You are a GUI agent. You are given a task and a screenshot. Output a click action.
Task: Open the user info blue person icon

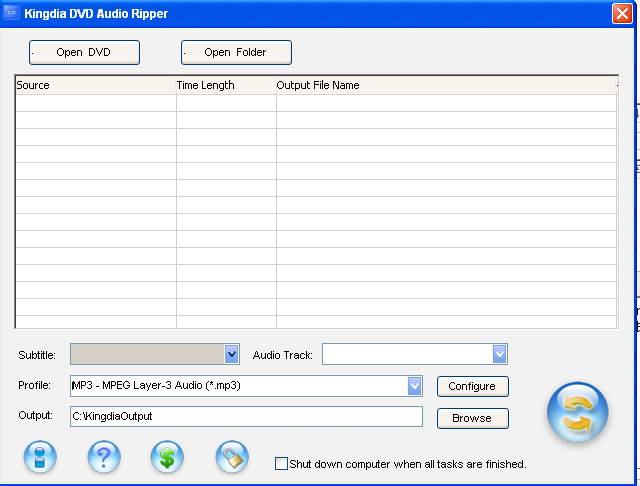[x=40, y=457]
